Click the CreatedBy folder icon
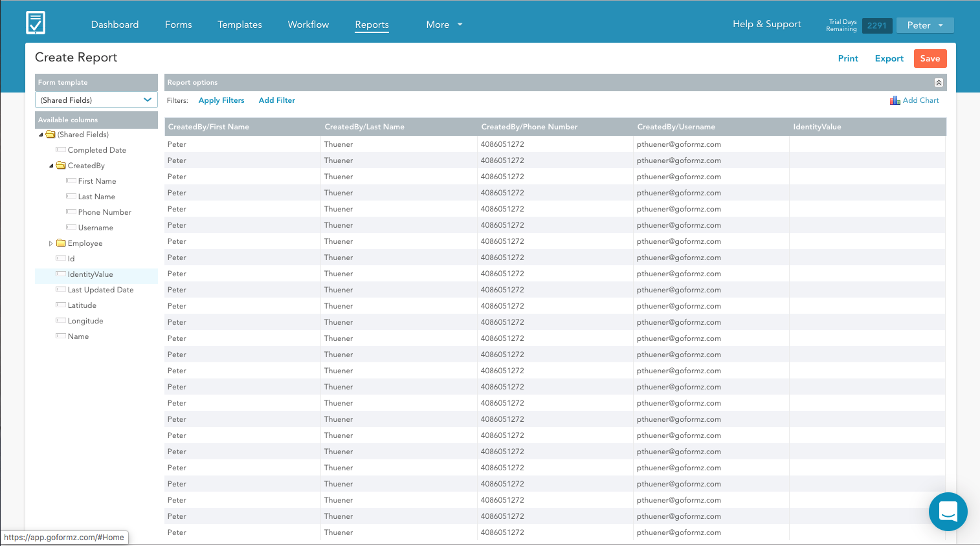Image resolution: width=980 pixels, height=546 pixels. pyautogui.click(x=61, y=166)
